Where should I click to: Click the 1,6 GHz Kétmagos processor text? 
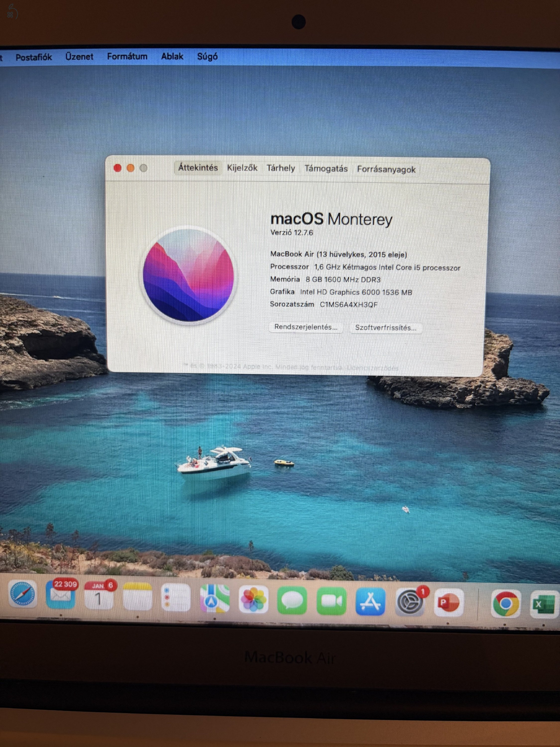click(x=387, y=267)
